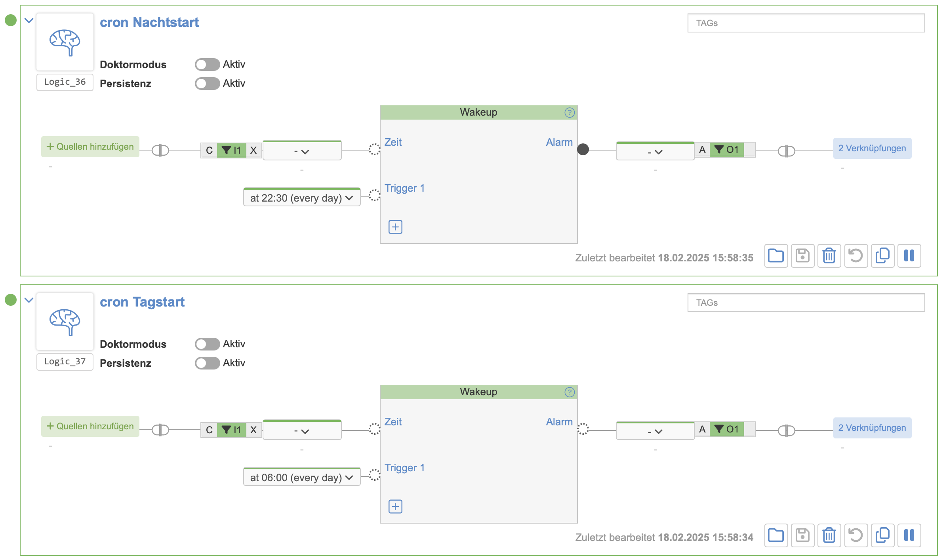Open folder icon for cron Tagstart

pyautogui.click(x=776, y=535)
